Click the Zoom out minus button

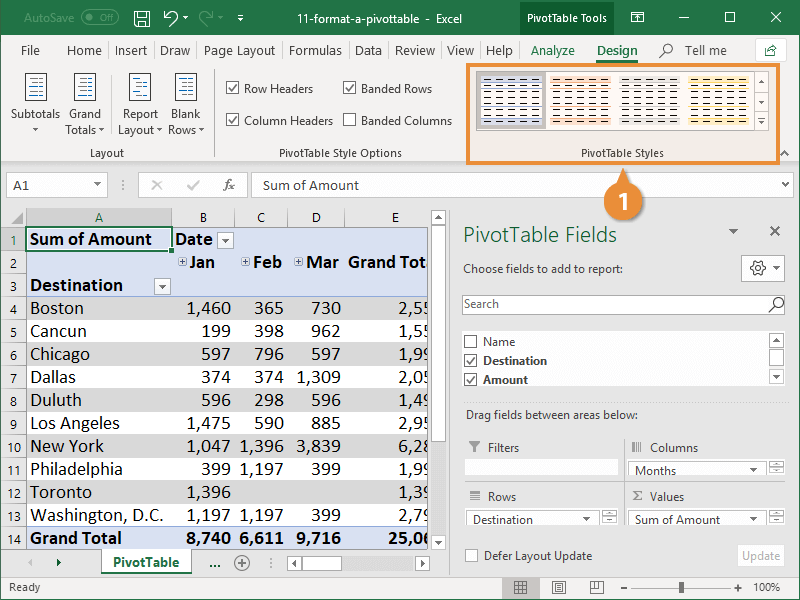623,588
